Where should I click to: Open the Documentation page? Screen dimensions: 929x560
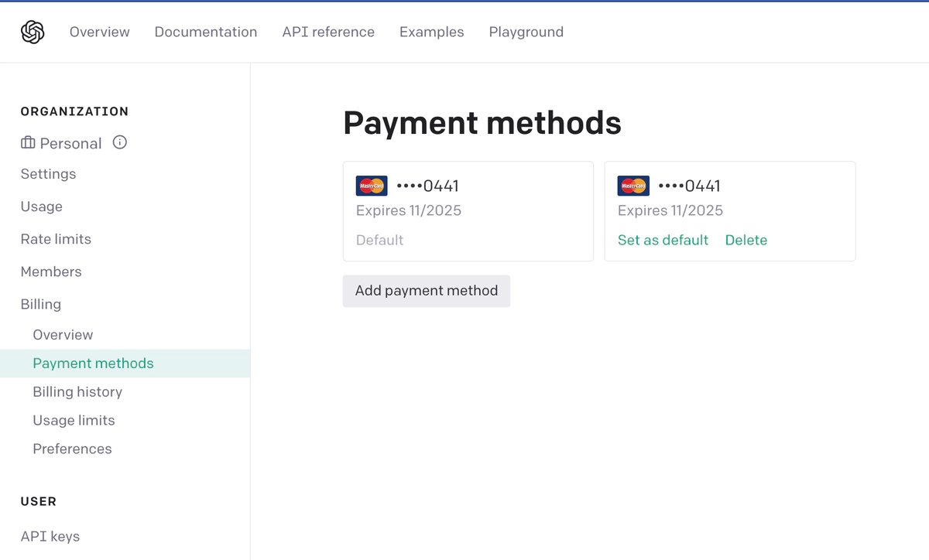(206, 32)
